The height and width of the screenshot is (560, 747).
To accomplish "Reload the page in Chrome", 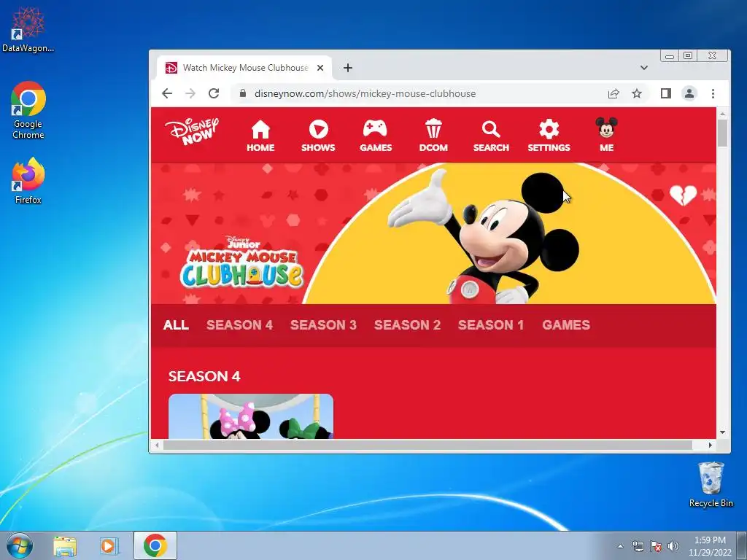I will tap(214, 93).
